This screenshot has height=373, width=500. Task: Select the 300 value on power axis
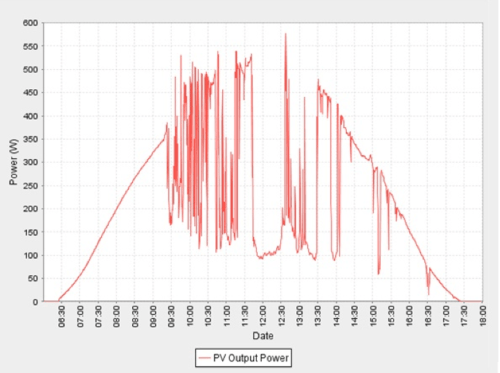pyautogui.click(x=31, y=162)
